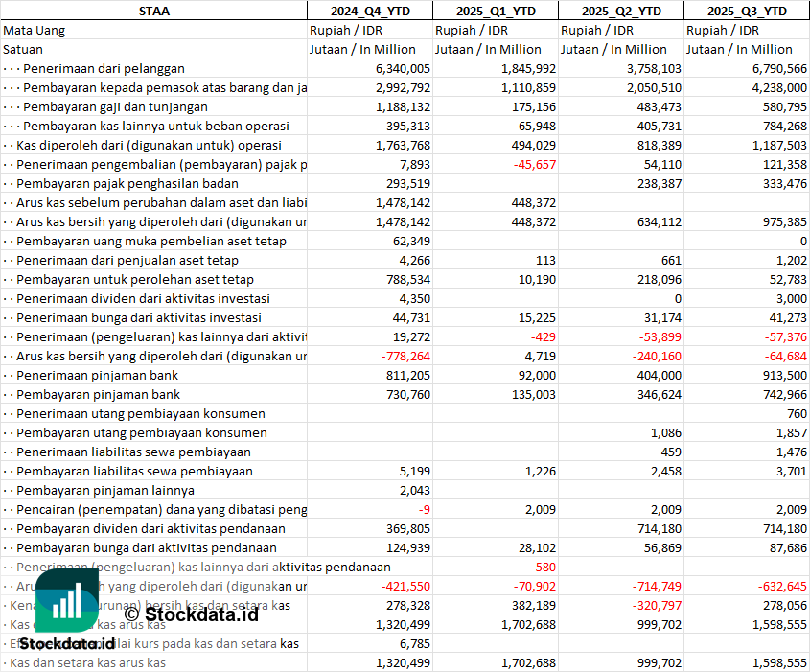Viewport: 810px width, 672px height.
Task: Click the Penerimaan dari pelanggan label
Action: coord(104,69)
